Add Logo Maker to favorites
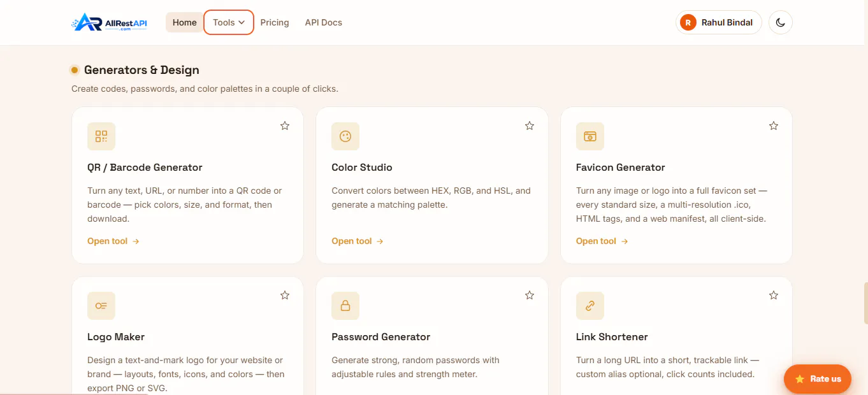Screen dimensions: 868x395 pyautogui.click(x=285, y=296)
